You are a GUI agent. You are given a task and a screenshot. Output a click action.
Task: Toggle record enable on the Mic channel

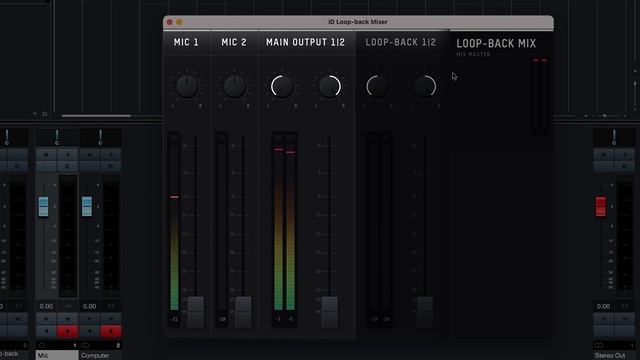point(67,331)
